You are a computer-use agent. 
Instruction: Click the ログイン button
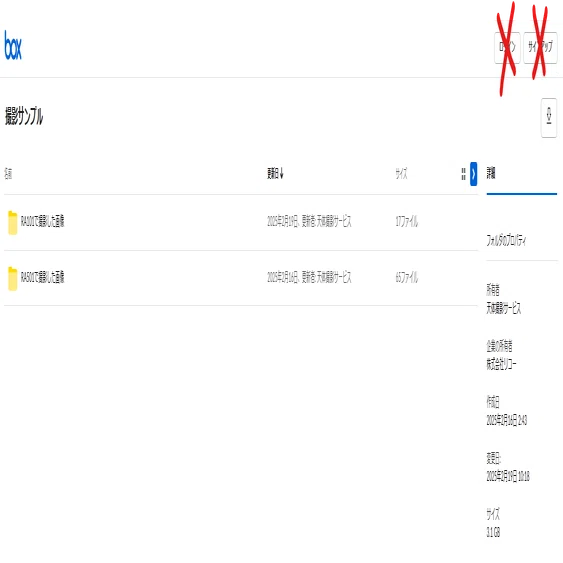(x=507, y=48)
